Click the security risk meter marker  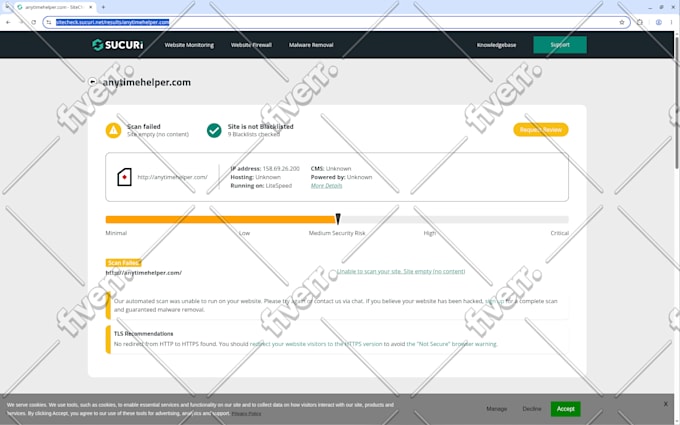pyautogui.click(x=338, y=219)
